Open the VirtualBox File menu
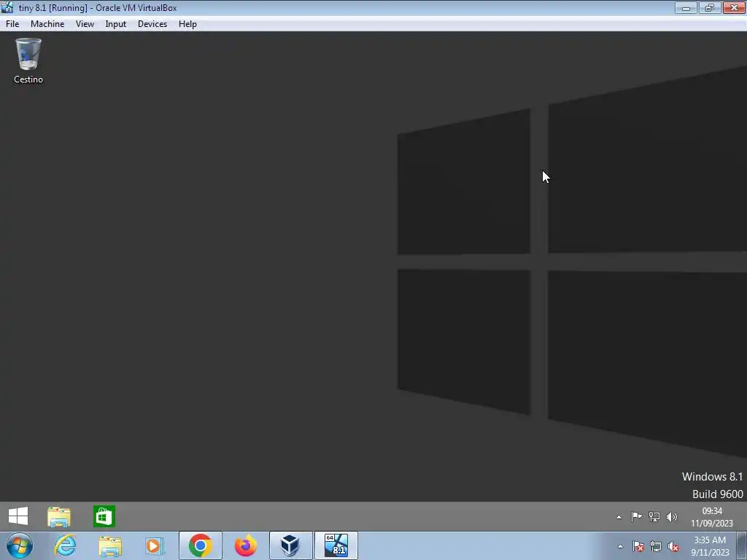Viewport: 747px width, 560px height. tap(12, 24)
